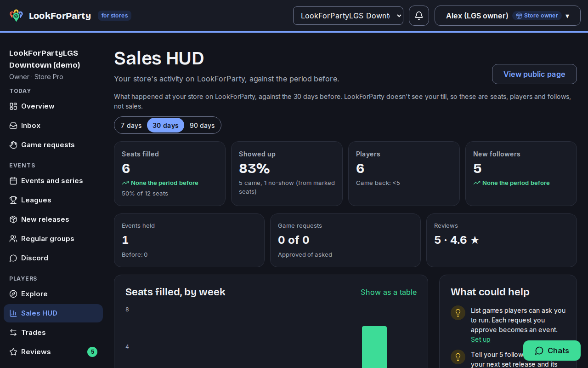The width and height of the screenshot is (588, 368).
Task: Click View public page button
Action: pyautogui.click(x=534, y=74)
